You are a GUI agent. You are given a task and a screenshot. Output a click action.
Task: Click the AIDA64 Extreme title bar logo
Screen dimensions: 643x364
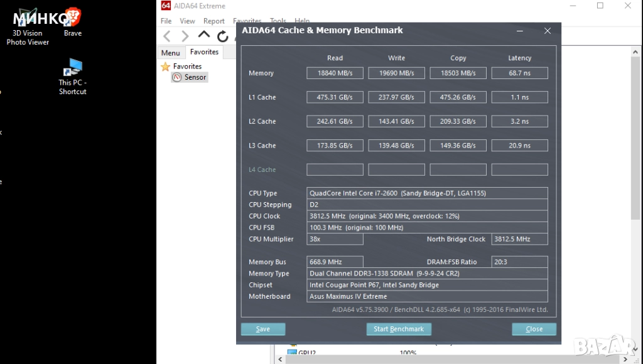166,6
